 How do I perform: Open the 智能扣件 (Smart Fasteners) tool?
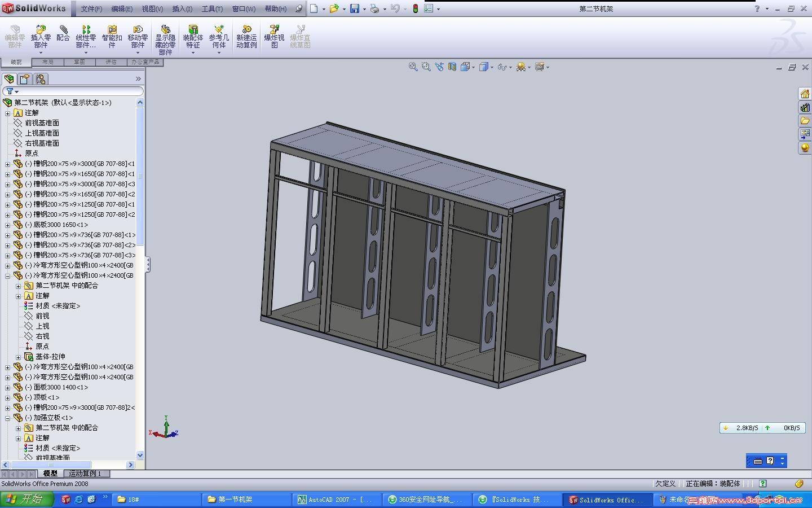pos(112,37)
